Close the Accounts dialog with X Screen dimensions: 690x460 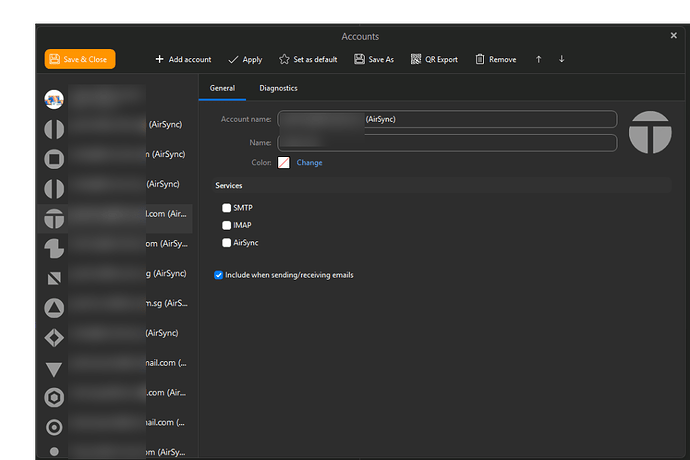[674, 36]
